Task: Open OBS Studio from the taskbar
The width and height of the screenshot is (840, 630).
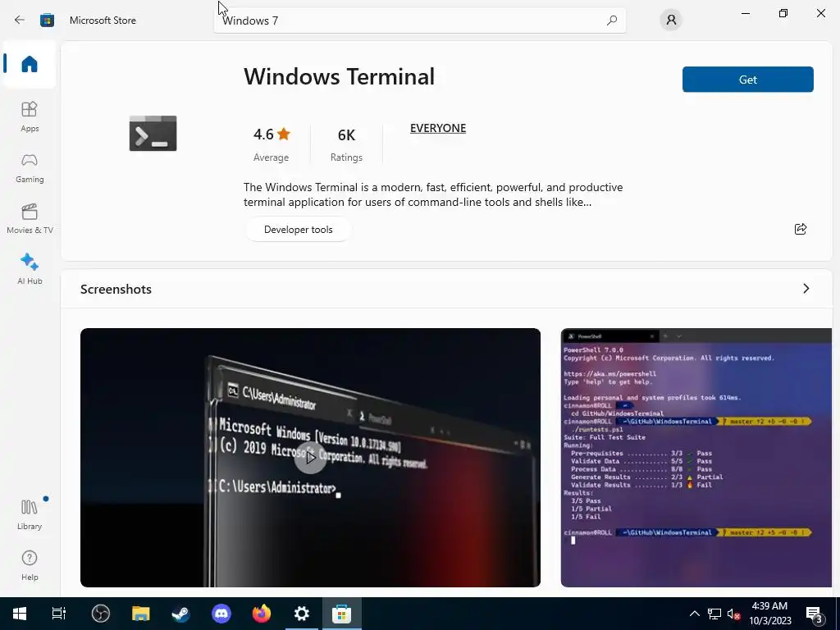Action: tap(100, 614)
